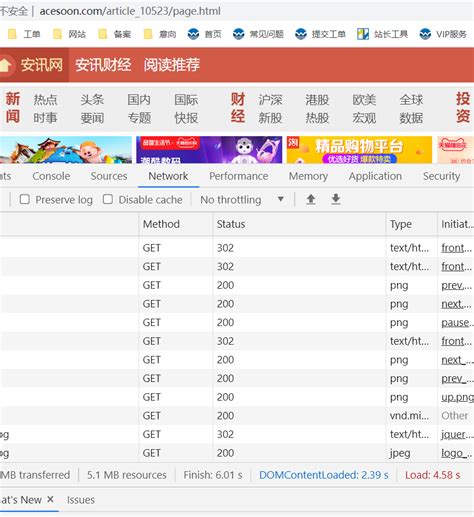Open the 工单 bookmark folder
The width and height of the screenshot is (474, 517).
(x=24, y=34)
